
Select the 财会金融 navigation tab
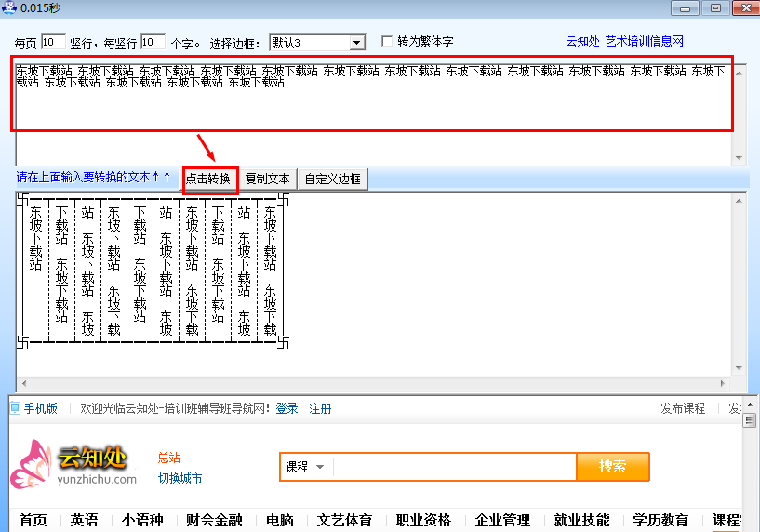click(214, 520)
